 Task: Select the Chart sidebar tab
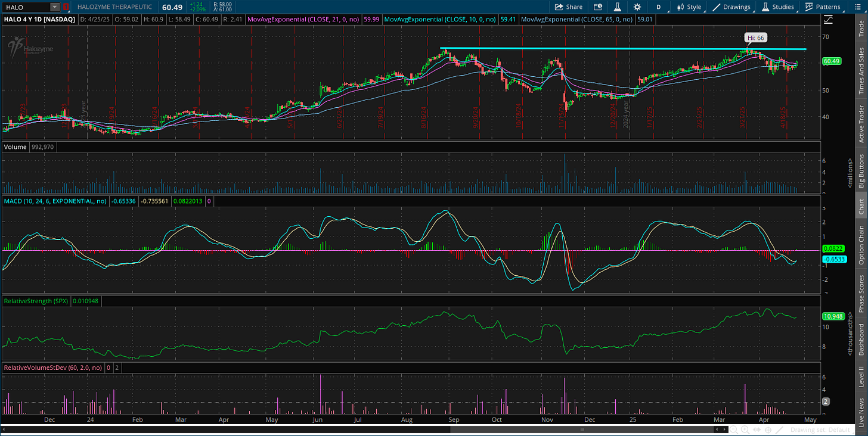[x=861, y=207]
